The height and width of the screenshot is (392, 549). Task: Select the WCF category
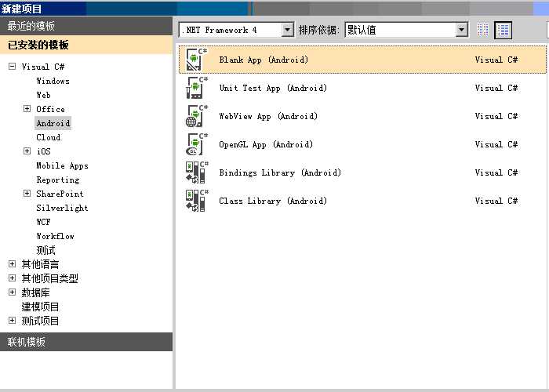[43, 222]
